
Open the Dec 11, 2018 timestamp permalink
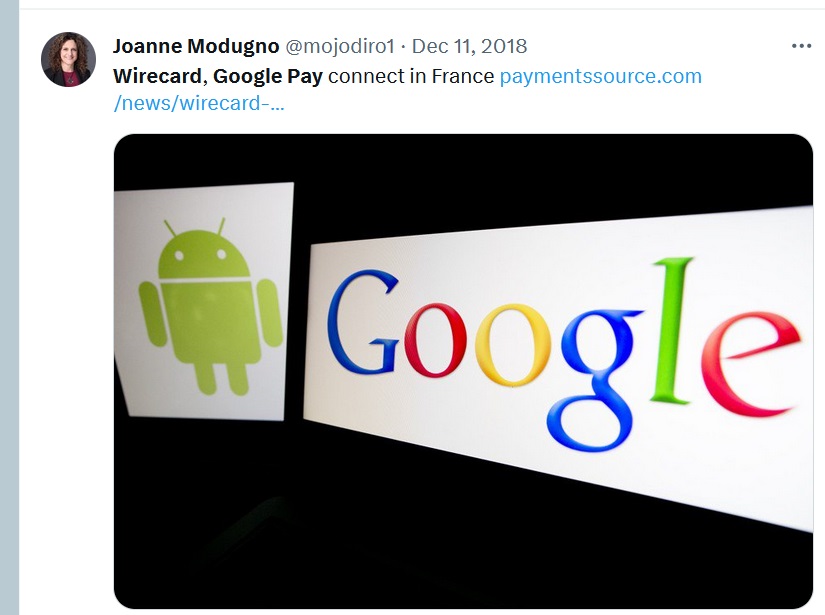tap(469, 46)
